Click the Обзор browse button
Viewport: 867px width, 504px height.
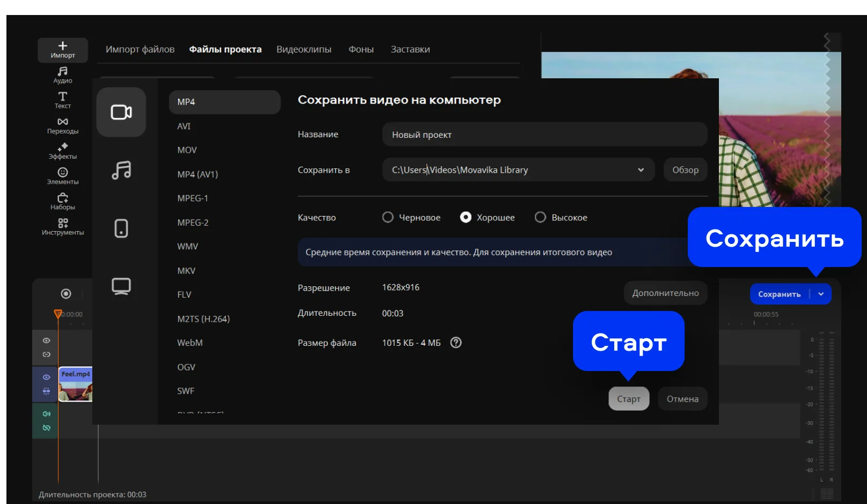tap(685, 170)
